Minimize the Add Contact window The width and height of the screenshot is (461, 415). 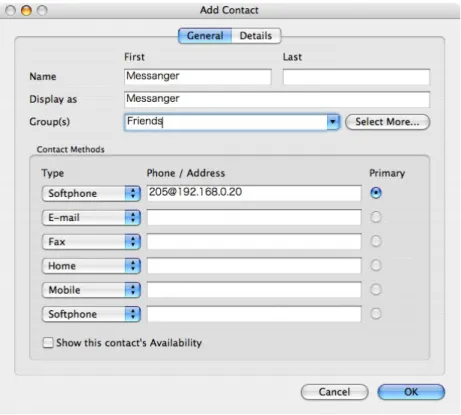[26, 10]
